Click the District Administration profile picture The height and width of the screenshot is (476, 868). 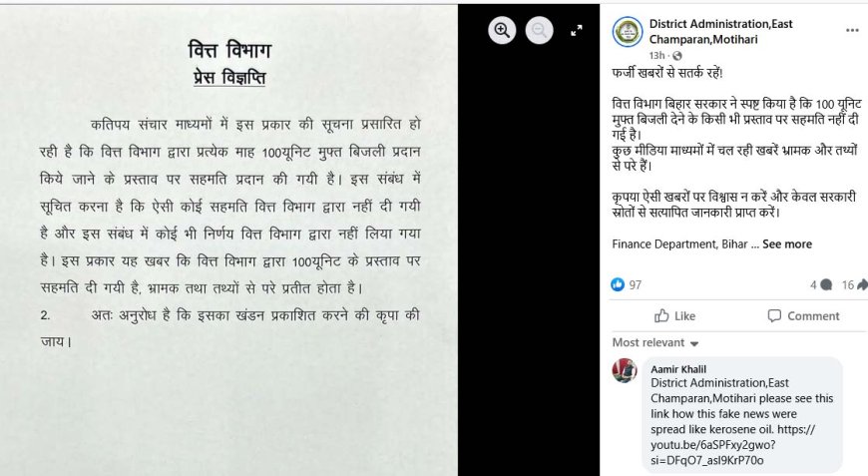[628, 32]
